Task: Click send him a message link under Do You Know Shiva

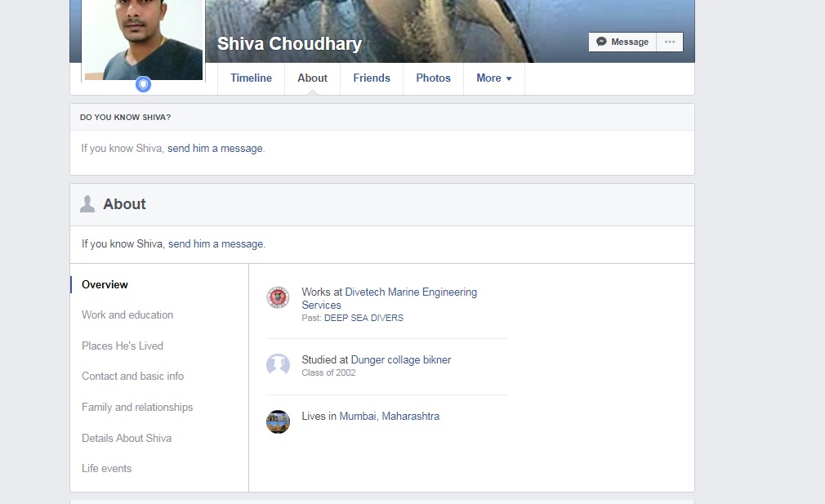Action: point(215,149)
